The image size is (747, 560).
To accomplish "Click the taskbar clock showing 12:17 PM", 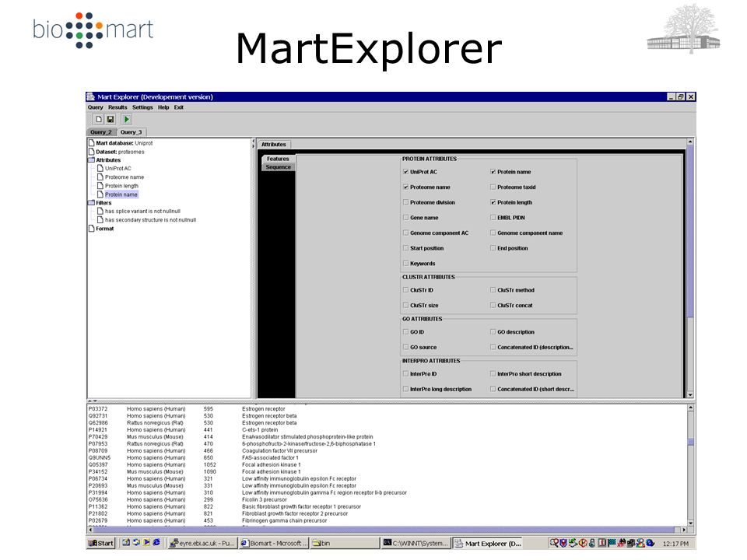I will (x=675, y=544).
